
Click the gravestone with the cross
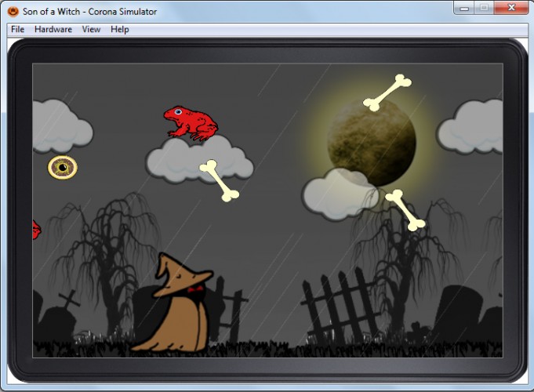58,318
